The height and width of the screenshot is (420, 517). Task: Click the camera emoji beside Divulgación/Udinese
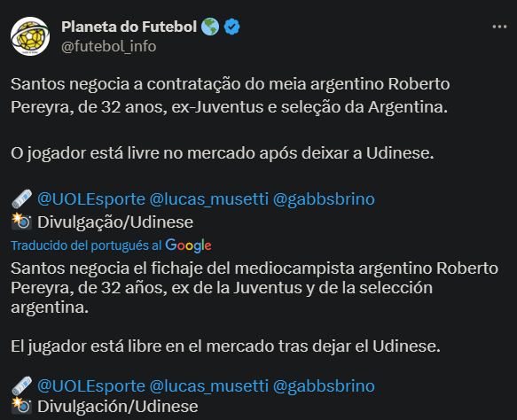tap(22, 406)
